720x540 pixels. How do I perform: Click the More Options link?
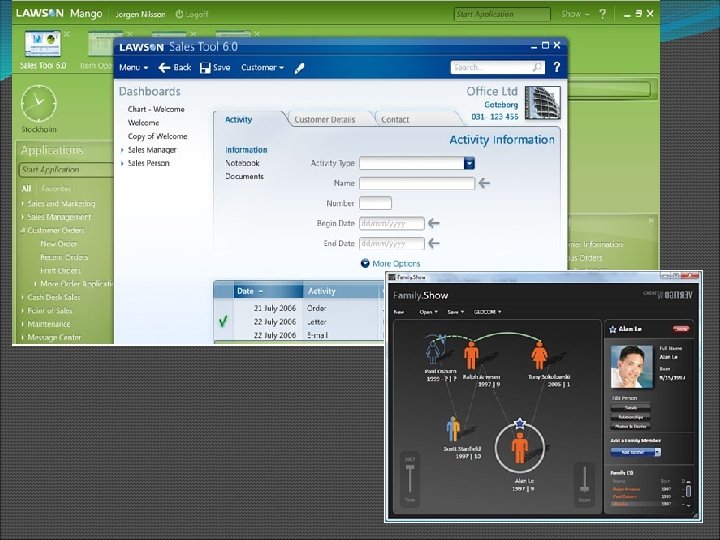pyautogui.click(x=396, y=264)
